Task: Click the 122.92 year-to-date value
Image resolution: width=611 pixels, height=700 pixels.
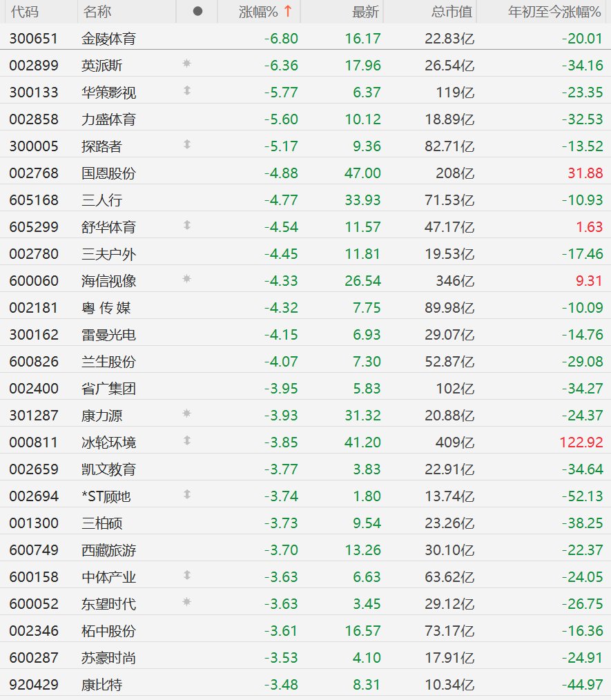Action: (x=581, y=443)
